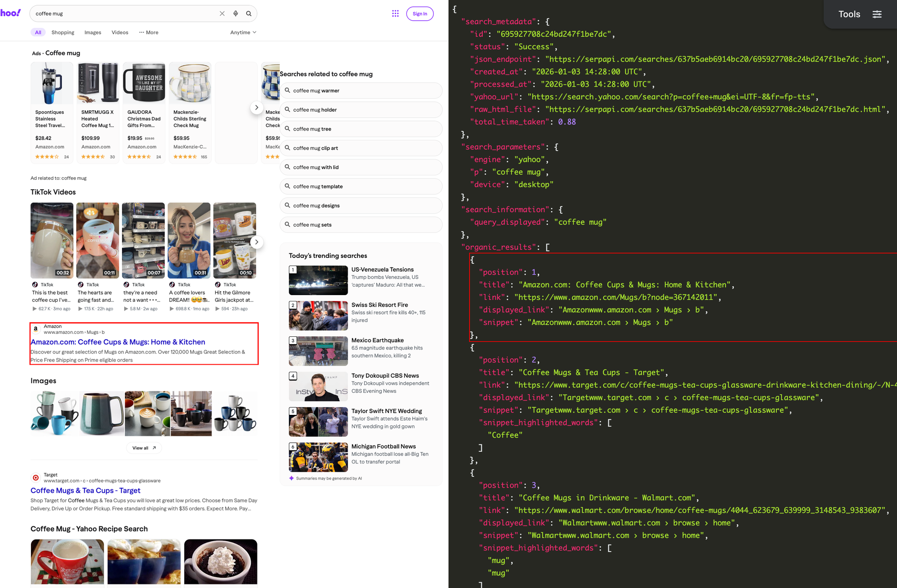Play the 00:10 Gilmore Girls jackpot TikTok video

pyautogui.click(x=235, y=240)
